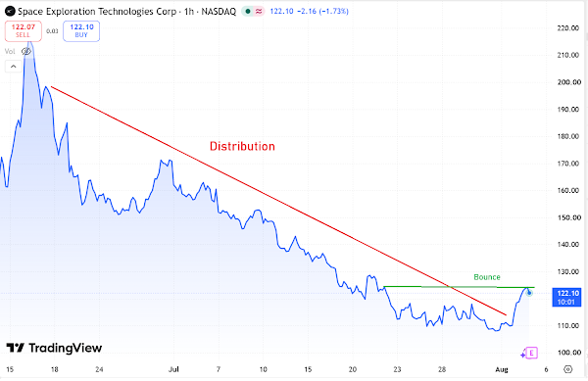This screenshot has height=381, width=588.
Task: Click the BUY 122.10 button
Action: (81, 31)
